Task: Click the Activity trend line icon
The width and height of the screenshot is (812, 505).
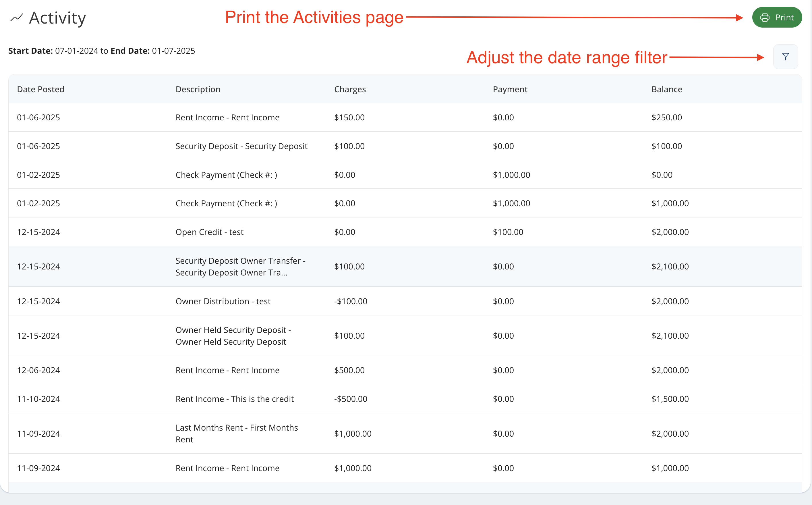Action: pos(16,17)
